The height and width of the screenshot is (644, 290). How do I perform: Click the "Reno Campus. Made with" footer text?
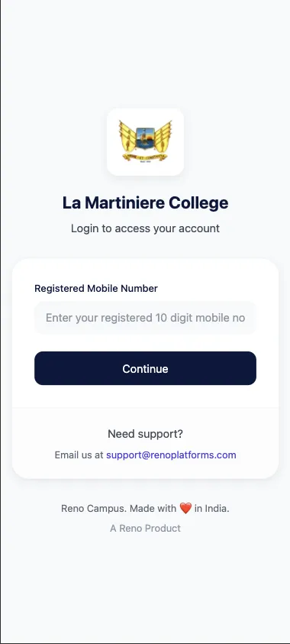click(118, 509)
